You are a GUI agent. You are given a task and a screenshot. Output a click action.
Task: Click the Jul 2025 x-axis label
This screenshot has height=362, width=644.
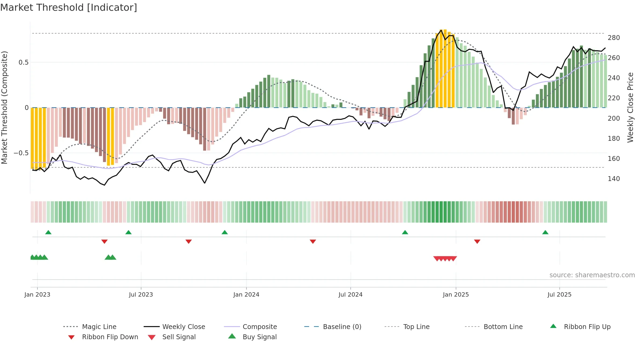point(559,294)
